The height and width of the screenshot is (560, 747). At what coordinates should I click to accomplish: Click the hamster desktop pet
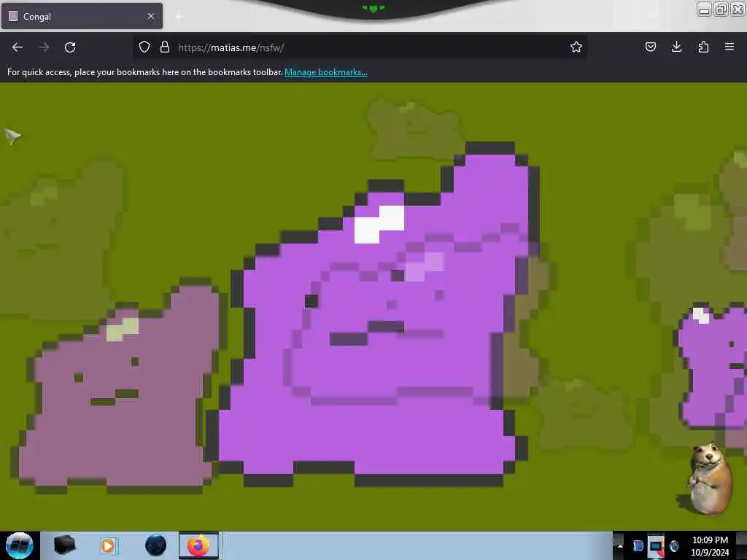[x=708, y=478]
